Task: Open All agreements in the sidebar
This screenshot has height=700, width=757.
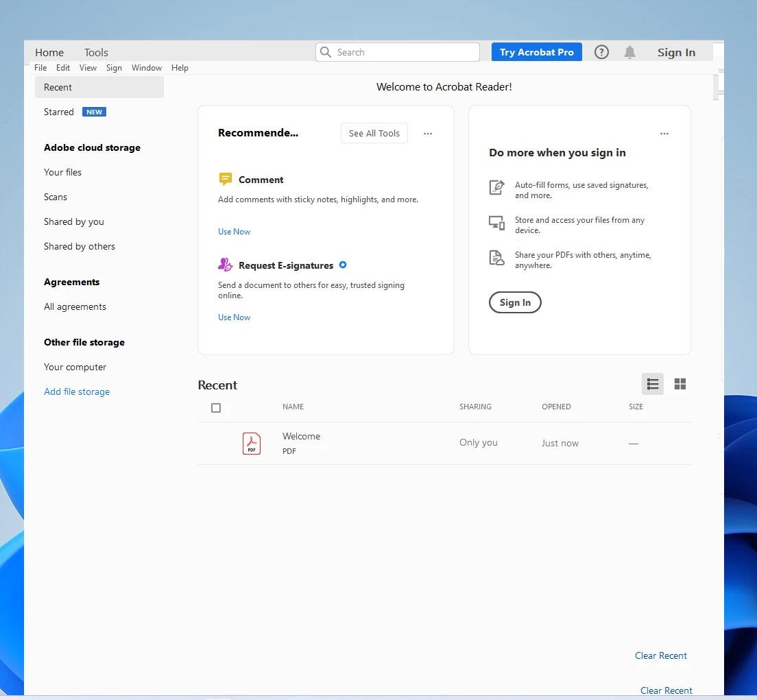Action: 75,306
